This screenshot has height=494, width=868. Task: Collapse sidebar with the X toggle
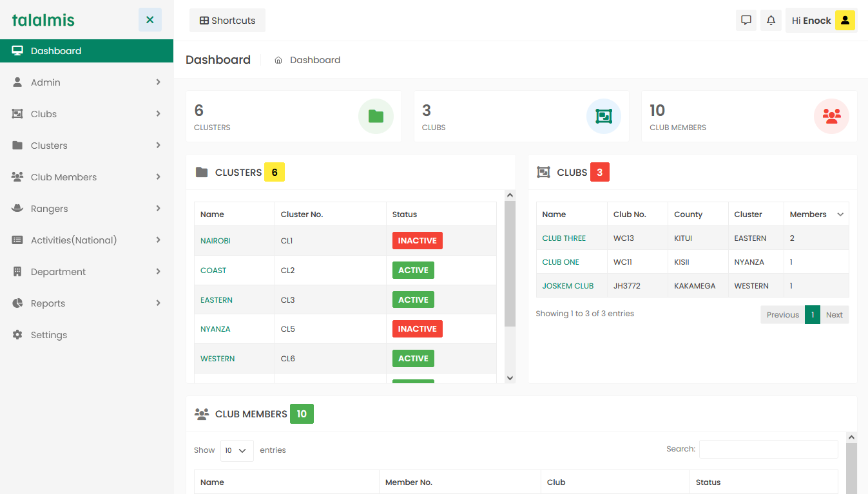coord(149,20)
